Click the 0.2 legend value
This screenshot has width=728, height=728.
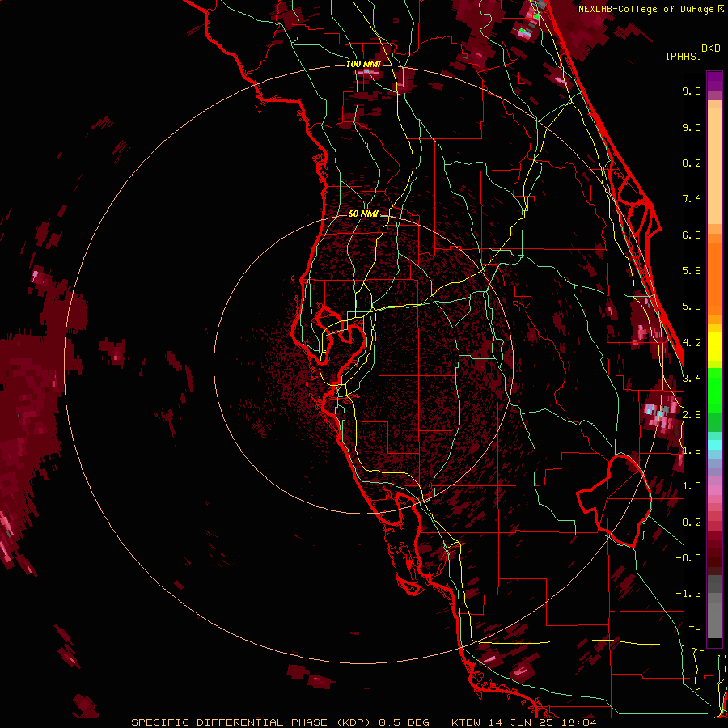pos(692,523)
